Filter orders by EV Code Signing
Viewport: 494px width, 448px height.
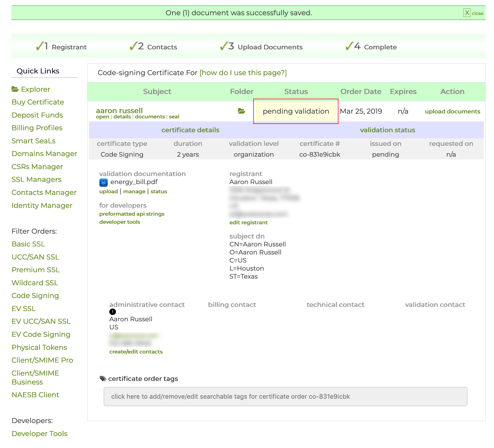(x=41, y=334)
